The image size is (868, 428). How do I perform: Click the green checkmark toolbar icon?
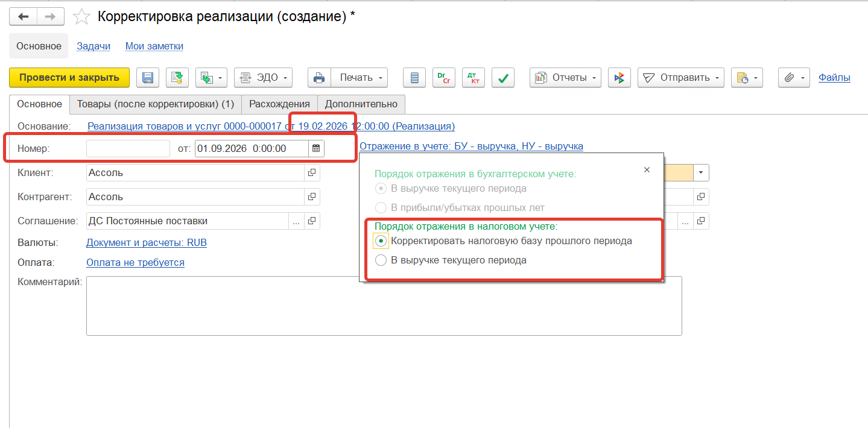tap(503, 78)
